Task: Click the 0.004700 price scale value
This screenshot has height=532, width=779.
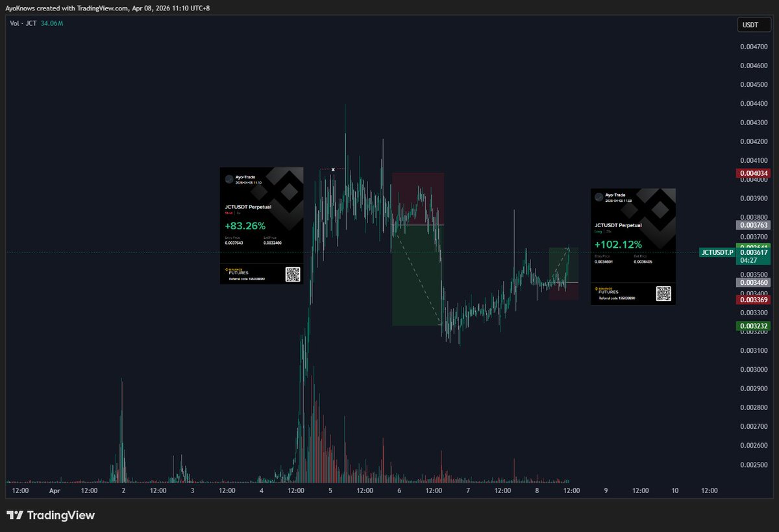Action: pos(753,47)
